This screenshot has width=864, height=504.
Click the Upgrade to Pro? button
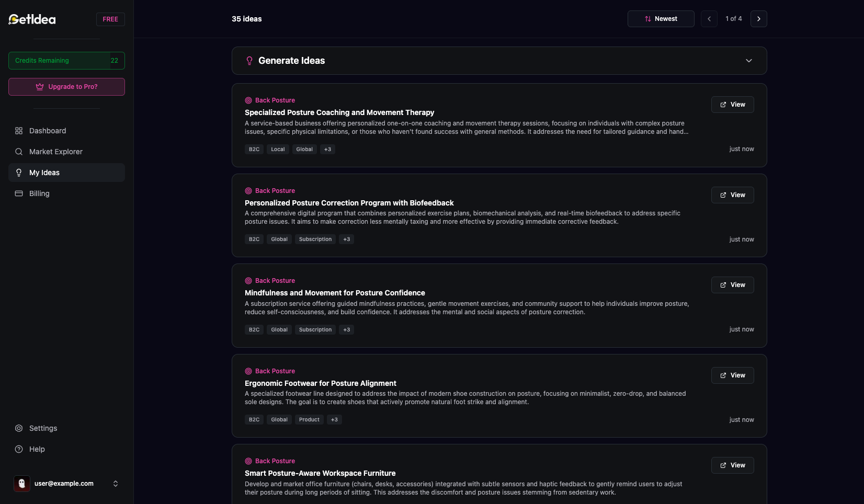click(66, 87)
